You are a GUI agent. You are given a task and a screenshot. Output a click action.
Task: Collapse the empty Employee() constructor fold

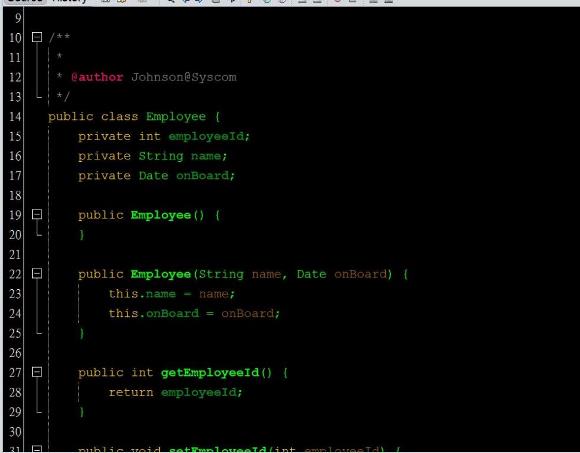click(x=37, y=214)
